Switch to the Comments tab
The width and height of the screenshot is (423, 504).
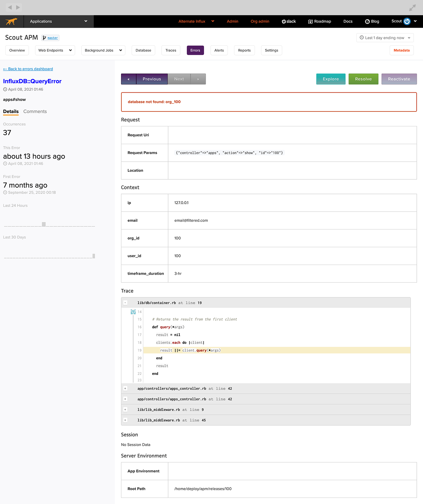[x=35, y=112]
